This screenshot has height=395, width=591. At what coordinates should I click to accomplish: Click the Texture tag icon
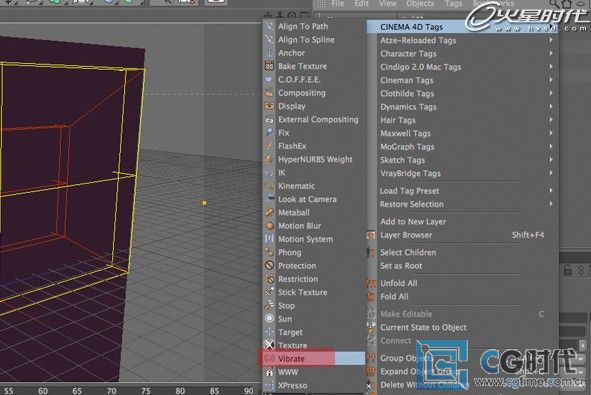coord(269,345)
